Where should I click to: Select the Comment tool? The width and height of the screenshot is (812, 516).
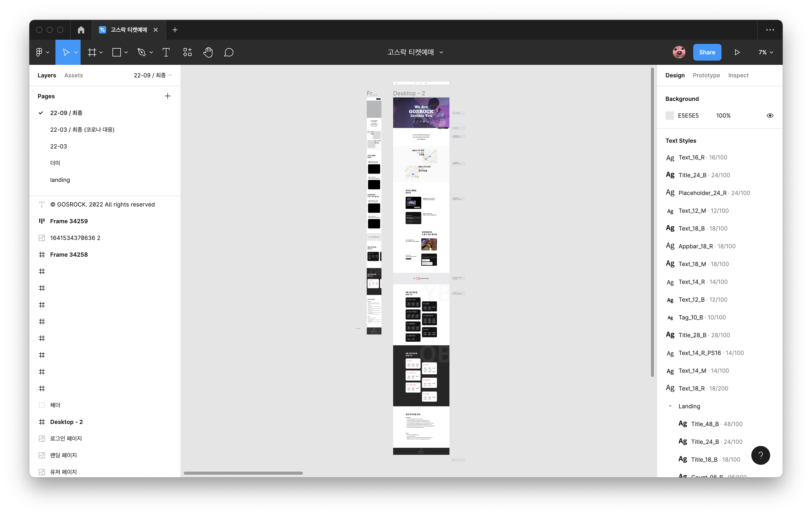tap(229, 52)
